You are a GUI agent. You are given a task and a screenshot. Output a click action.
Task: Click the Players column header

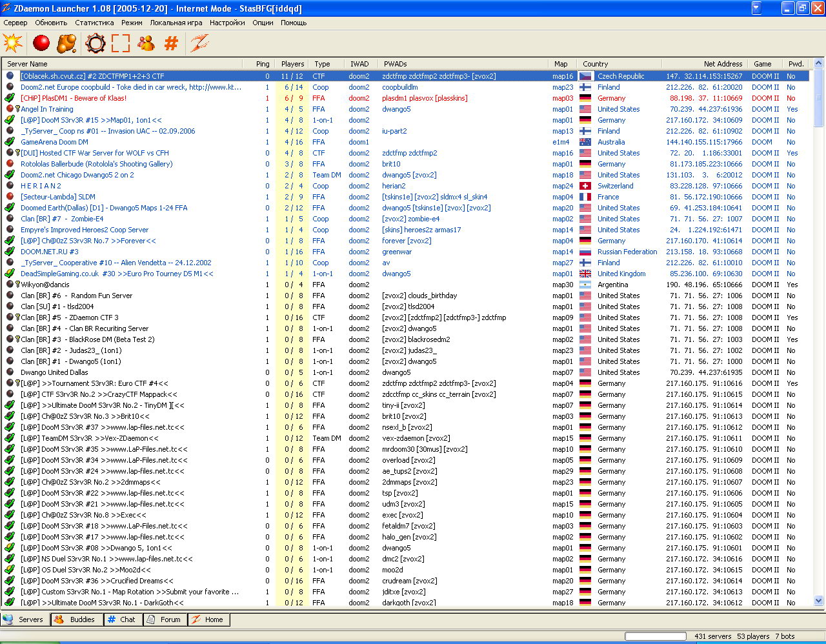tap(292, 64)
